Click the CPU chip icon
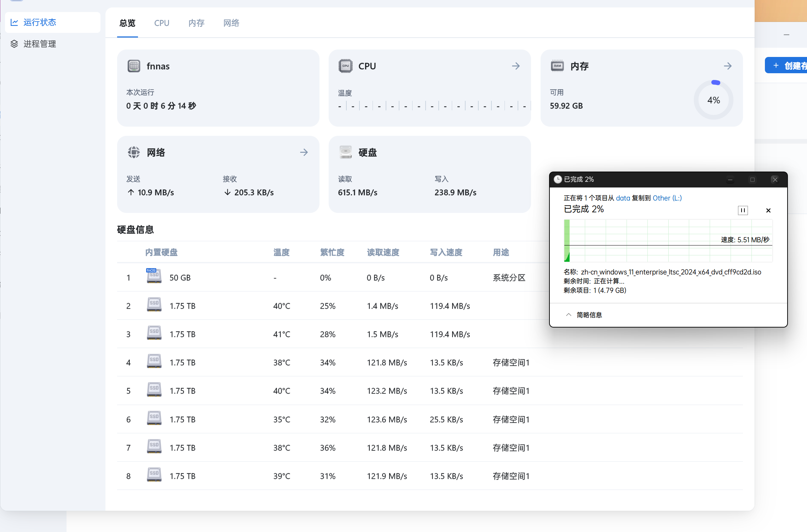 click(345, 66)
